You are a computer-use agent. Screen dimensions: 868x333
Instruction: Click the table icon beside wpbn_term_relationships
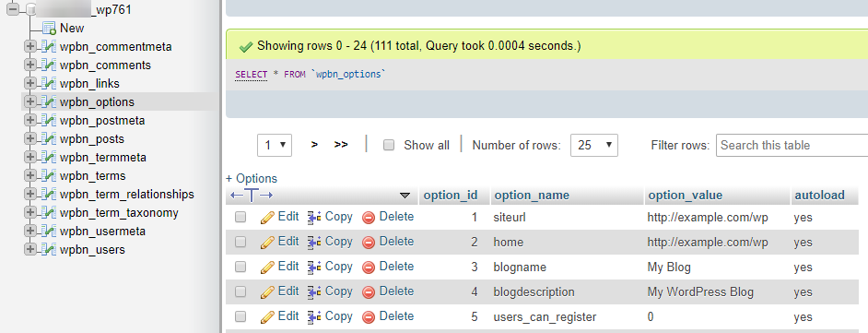pos(49,195)
